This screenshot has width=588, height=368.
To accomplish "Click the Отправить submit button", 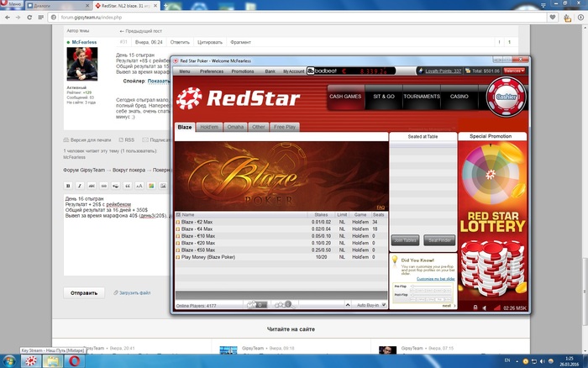I will click(x=84, y=293).
